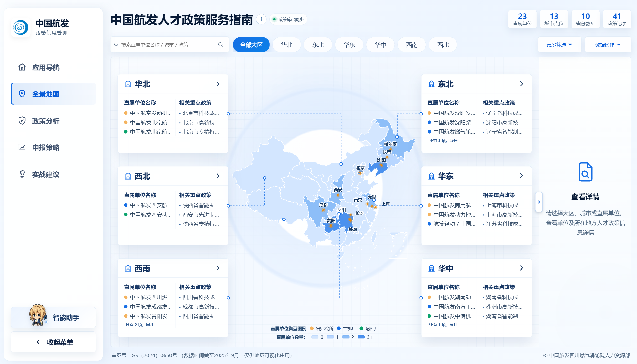
Task: Click the 收起菜单 button
Action: click(x=53, y=342)
